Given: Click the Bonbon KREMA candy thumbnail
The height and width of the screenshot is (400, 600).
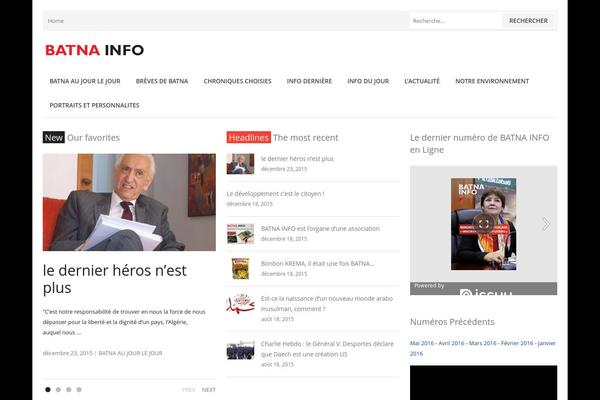Looking at the screenshot, I should point(240,268).
